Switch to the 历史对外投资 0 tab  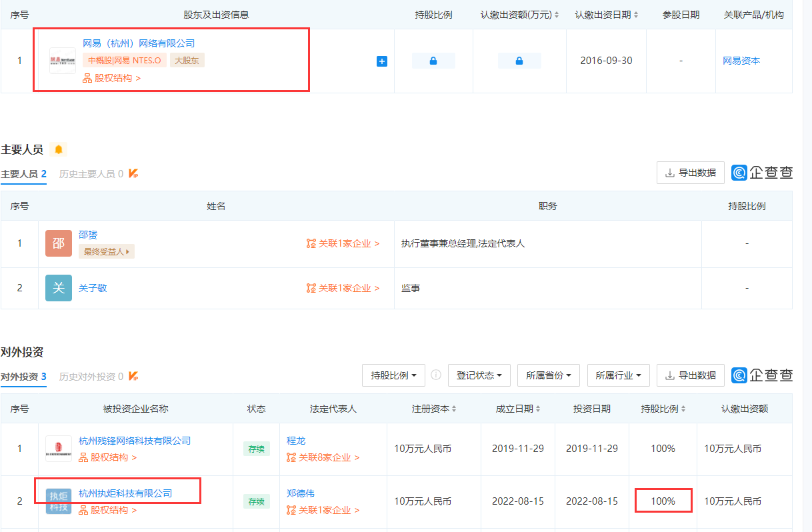click(91, 377)
